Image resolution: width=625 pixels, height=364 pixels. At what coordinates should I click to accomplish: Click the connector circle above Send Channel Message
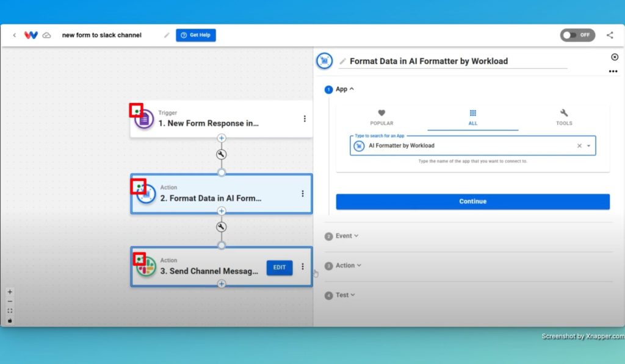point(222,245)
